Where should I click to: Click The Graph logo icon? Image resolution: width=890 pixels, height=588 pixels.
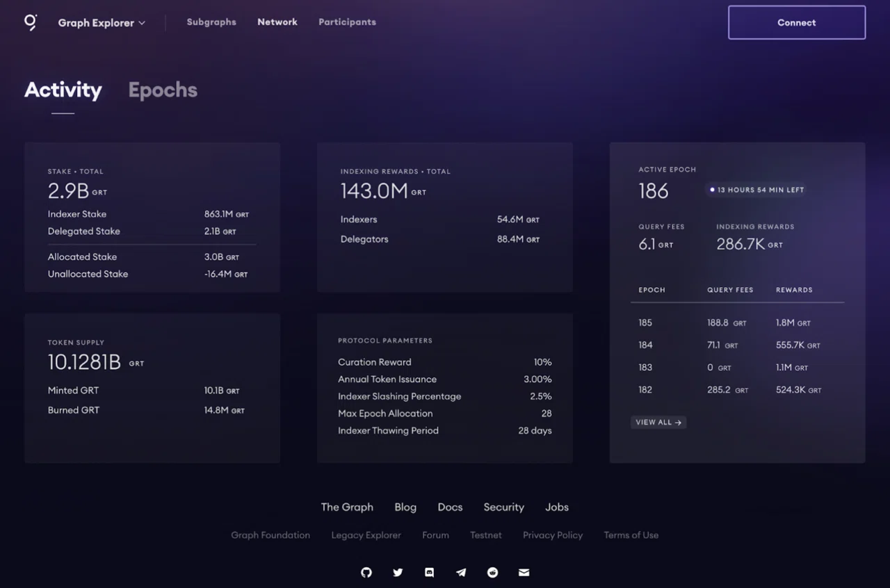click(31, 22)
